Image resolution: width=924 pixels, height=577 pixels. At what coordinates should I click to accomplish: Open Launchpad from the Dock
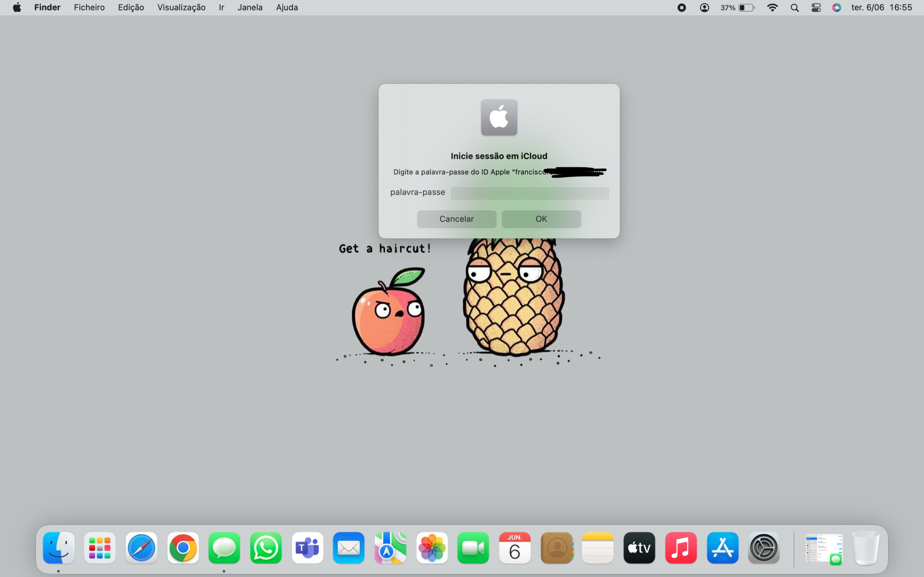(100, 548)
